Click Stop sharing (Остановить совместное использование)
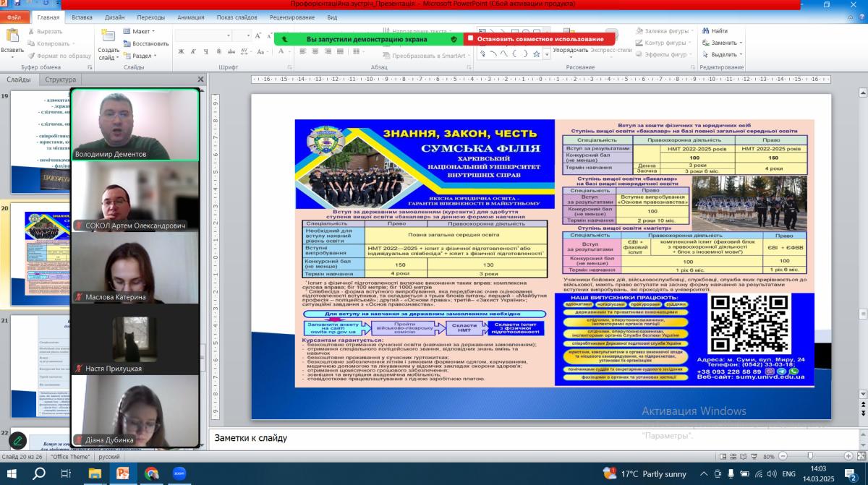The image size is (868, 485). tap(540, 39)
